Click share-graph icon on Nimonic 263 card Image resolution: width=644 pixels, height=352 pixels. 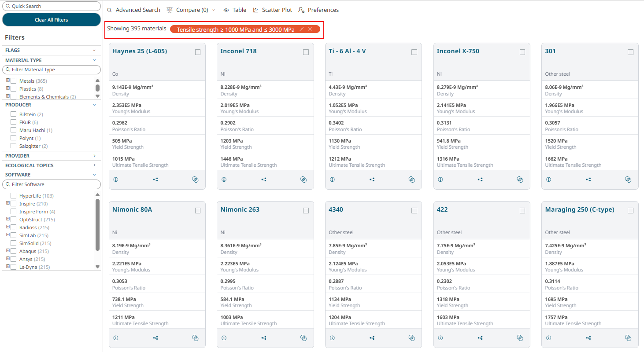264,338
